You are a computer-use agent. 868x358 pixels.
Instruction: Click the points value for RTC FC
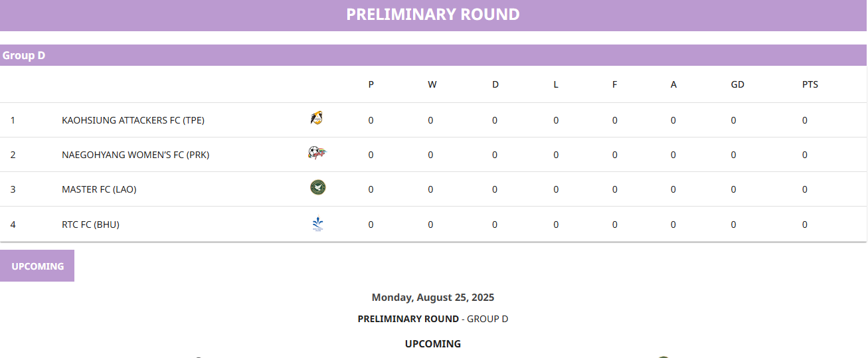pos(804,224)
